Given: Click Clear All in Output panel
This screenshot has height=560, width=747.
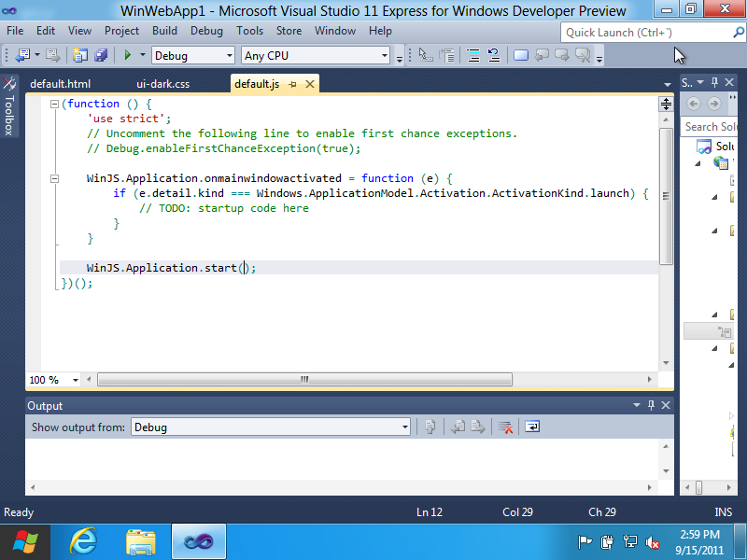Looking at the screenshot, I should [505, 427].
